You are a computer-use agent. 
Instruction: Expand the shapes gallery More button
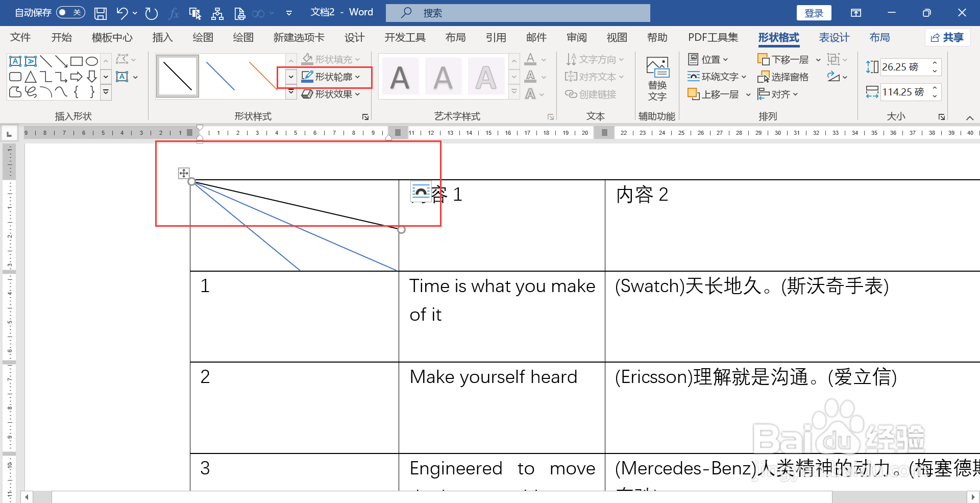106,92
